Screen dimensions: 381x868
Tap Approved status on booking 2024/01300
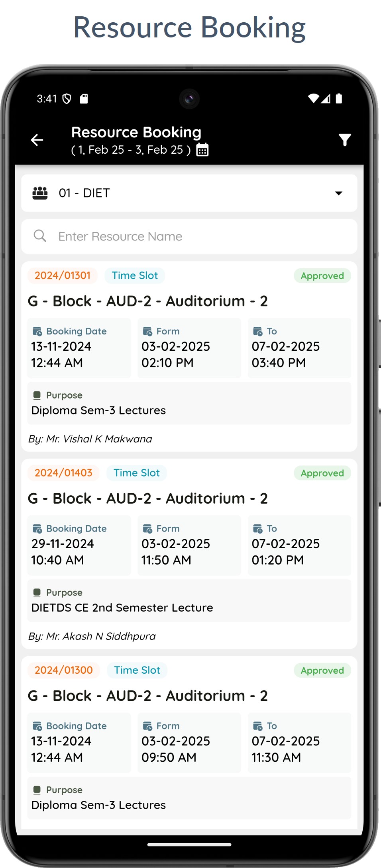(322, 671)
